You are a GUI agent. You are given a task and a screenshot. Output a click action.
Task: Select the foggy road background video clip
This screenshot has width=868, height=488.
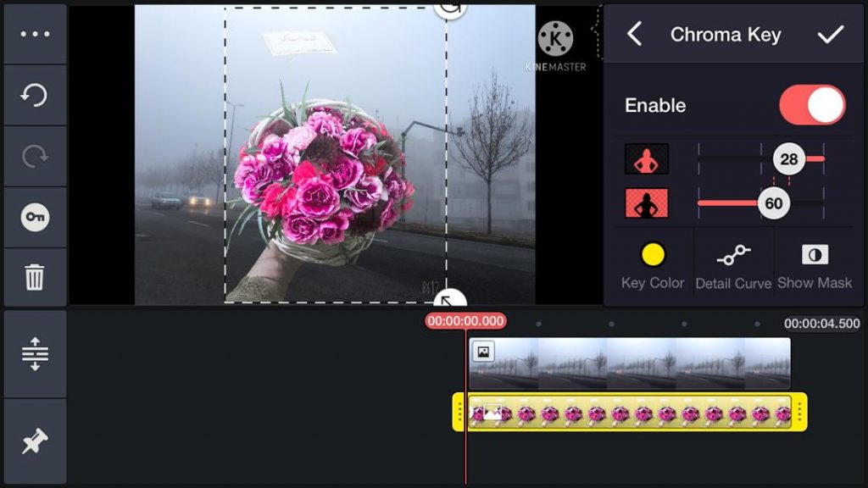point(629,363)
